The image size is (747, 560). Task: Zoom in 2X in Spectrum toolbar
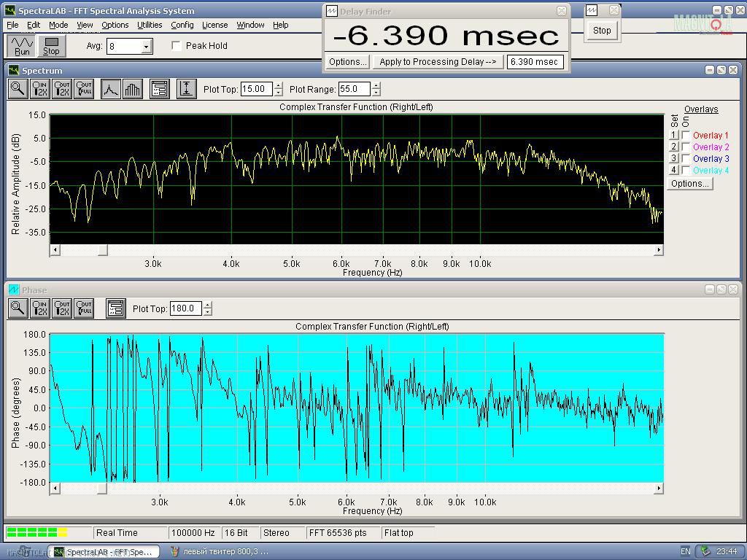(x=39, y=89)
